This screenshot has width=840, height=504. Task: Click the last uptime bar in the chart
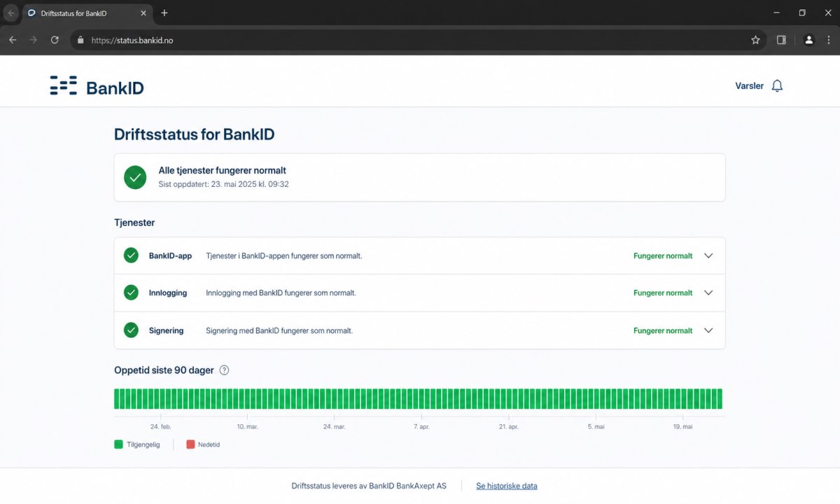[719, 399]
